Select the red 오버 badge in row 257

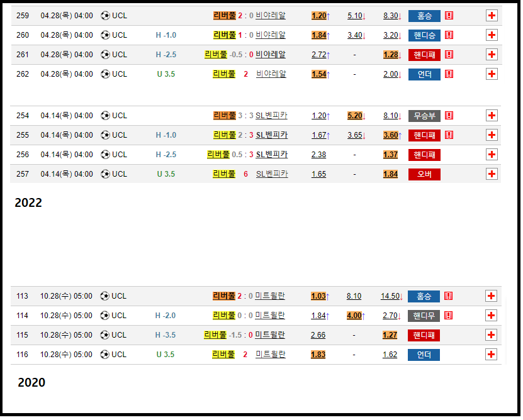(424, 174)
